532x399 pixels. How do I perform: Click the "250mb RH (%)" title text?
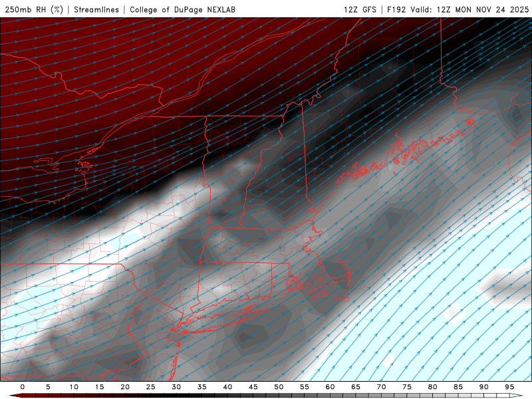[34, 9]
